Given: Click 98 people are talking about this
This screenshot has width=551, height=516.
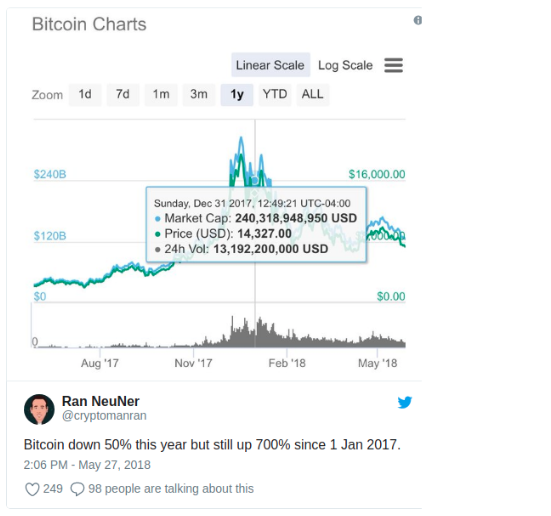Looking at the screenshot, I should pos(171,489).
